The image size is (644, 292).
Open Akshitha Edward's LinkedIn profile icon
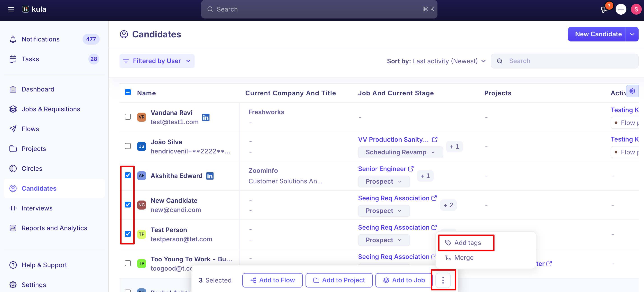pyautogui.click(x=210, y=176)
